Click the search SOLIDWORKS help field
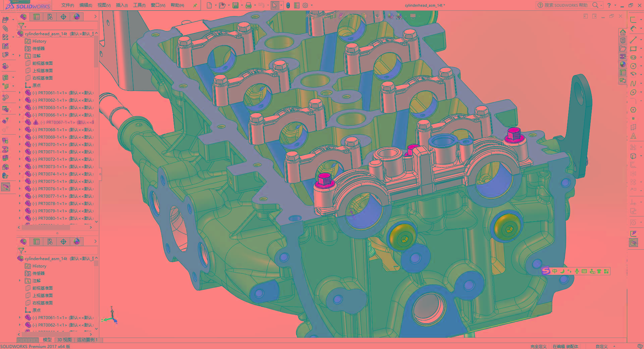 pos(567,5)
